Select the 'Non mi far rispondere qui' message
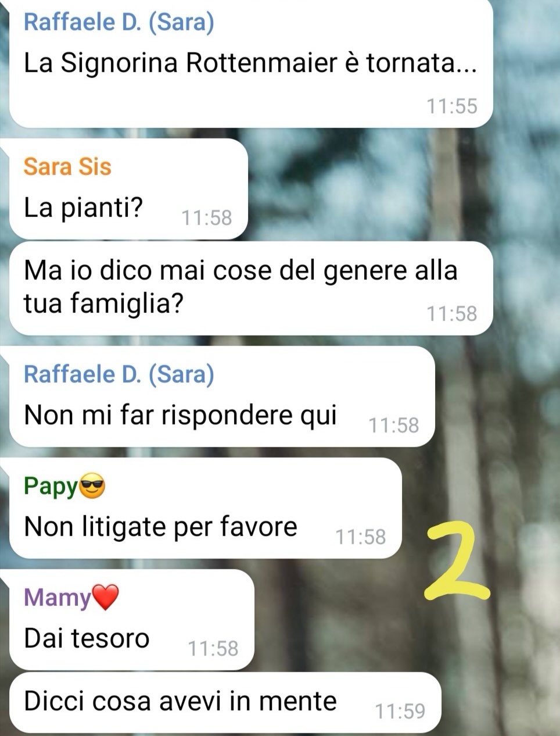 click(222, 396)
